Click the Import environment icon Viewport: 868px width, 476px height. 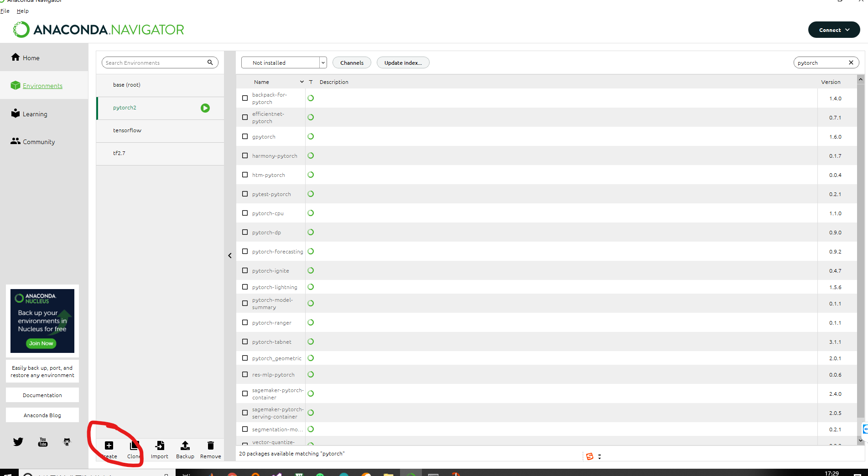tap(160, 445)
